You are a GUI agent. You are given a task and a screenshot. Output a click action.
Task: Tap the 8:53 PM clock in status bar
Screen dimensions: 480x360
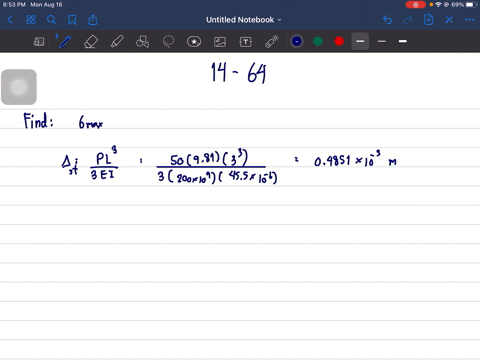[x=14, y=5]
